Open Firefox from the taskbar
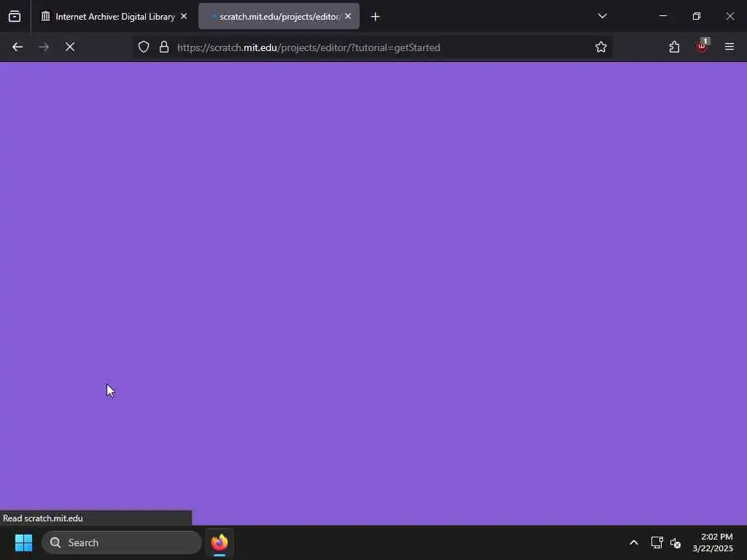Viewport: 747px width, 560px height. coord(220,542)
